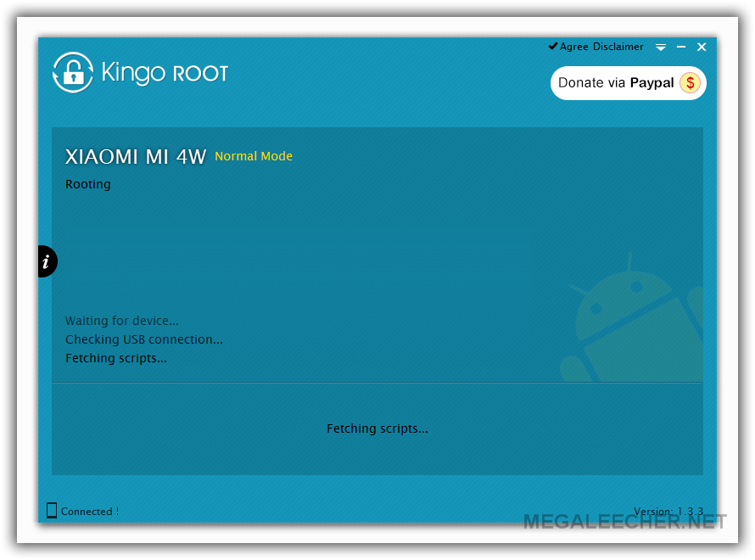
Task: Click the 'Waiting for device...' log line
Action: pos(122,321)
